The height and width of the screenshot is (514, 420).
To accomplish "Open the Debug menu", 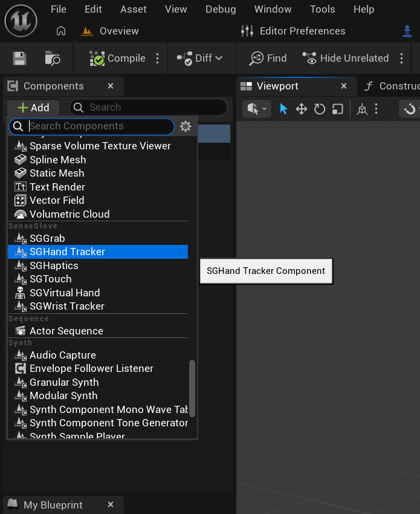I will tap(221, 9).
